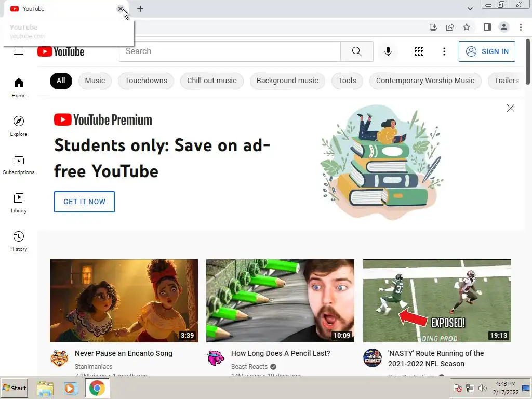
Task: Select the Touchdowns filter chip
Action: point(146,81)
